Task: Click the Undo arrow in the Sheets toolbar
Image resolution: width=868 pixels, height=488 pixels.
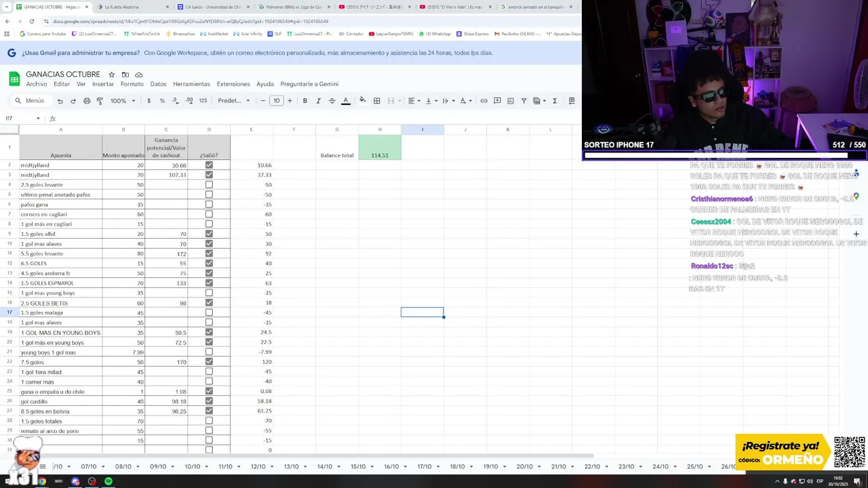Action: 60,101
